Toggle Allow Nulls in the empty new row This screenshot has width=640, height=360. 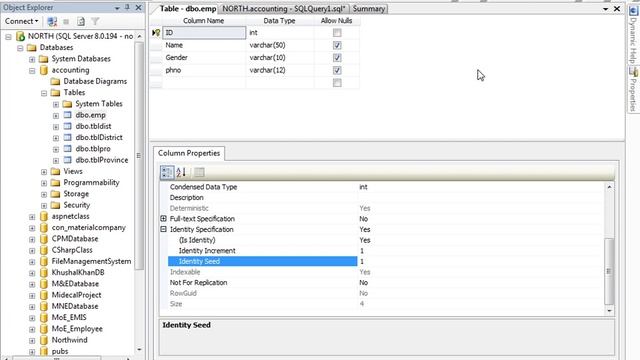tap(337, 83)
